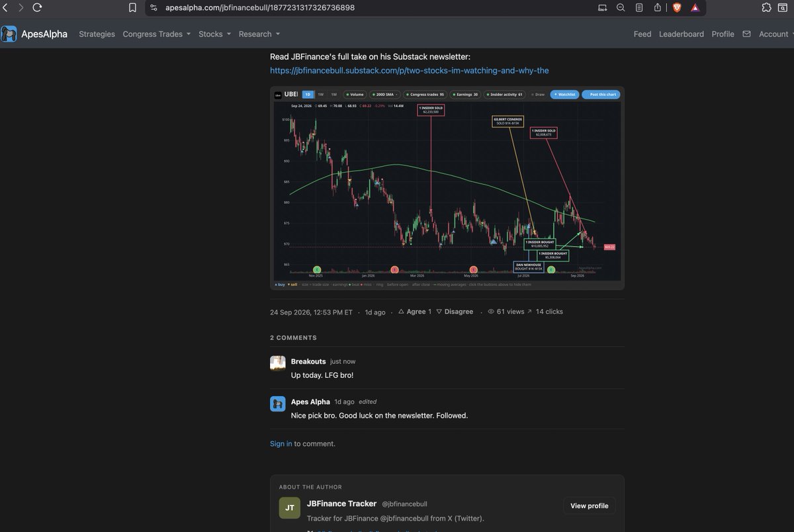Click the Sign in link to comment
The image size is (794, 532).
tap(281, 444)
